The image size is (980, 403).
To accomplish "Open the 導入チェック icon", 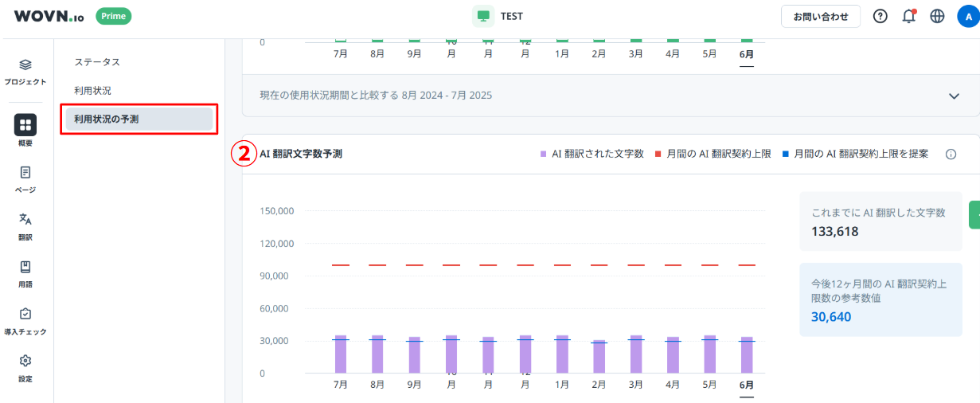I will point(25,315).
